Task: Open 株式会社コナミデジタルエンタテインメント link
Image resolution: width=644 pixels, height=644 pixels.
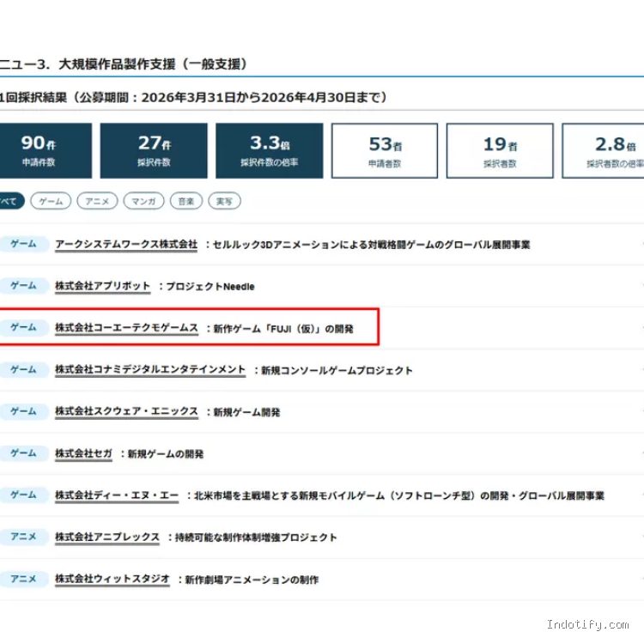Action: pyautogui.click(x=150, y=370)
